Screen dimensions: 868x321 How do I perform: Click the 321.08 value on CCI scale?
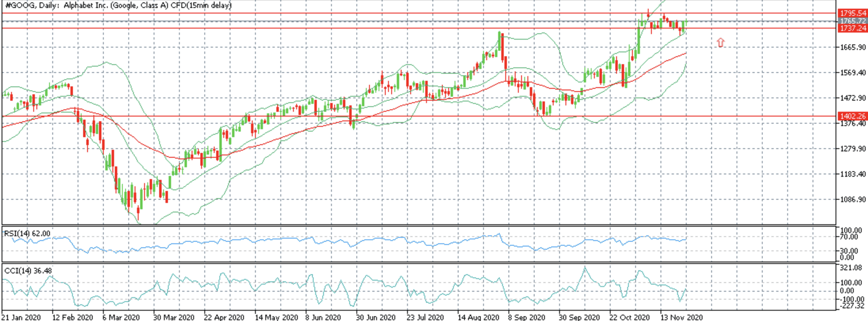[x=851, y=268]
